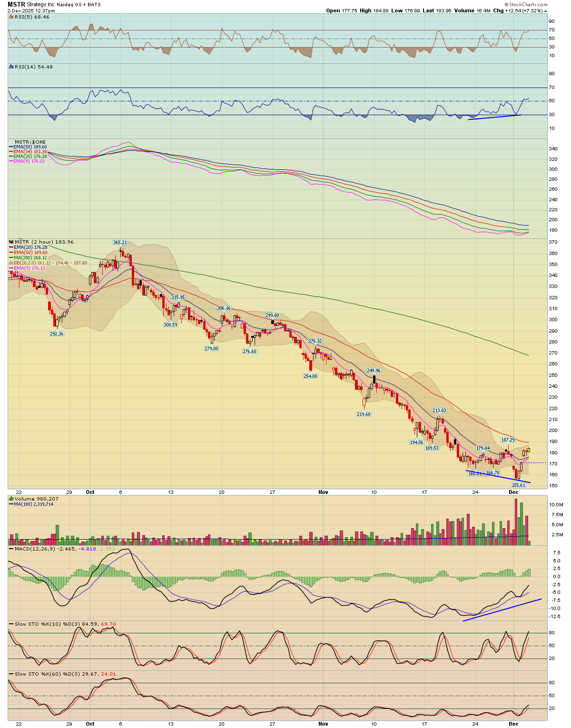571x728 pixels.
Task: Click the 276.32 price label
Action: (x=315, y=341)
